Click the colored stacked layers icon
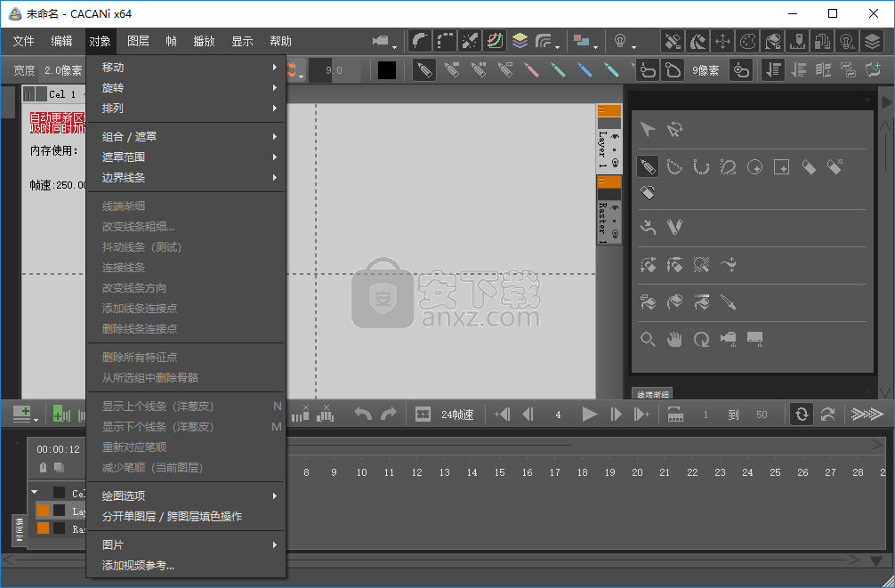This screenshot has width=895, height=588. (520, 41)
